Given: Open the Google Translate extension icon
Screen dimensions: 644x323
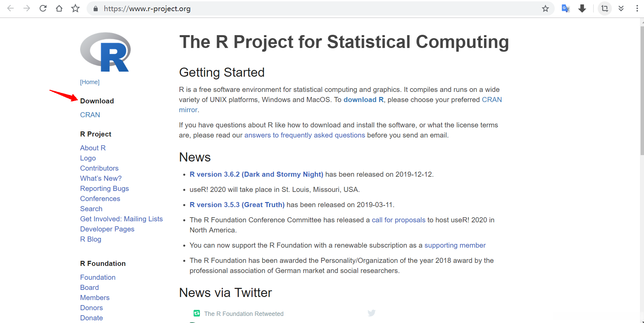Looking at the screenshot, I should (x=566, y=8).
